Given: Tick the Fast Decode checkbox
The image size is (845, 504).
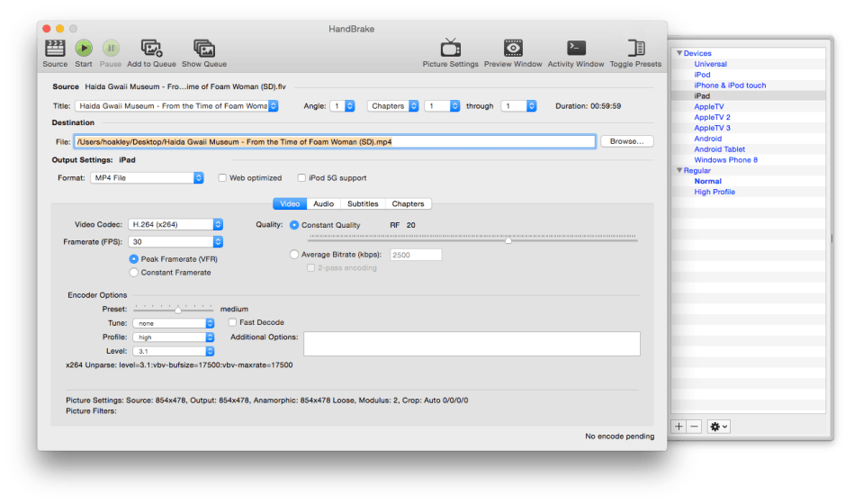Looking at the screenshot, I should 232,322.
